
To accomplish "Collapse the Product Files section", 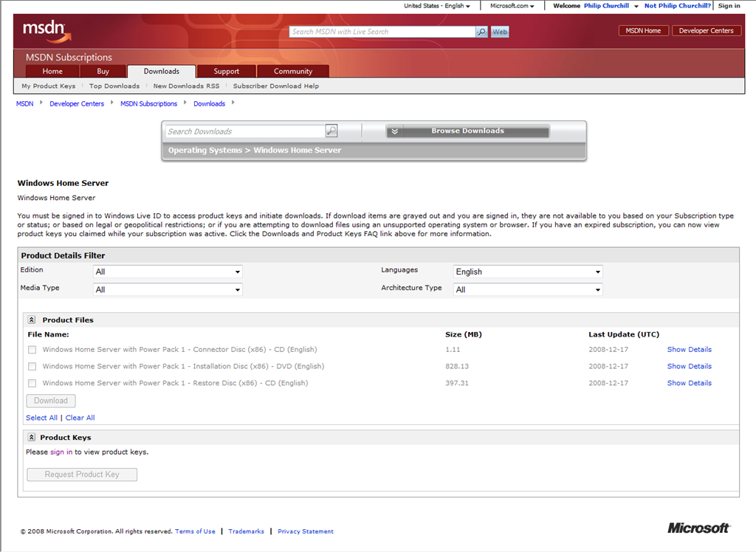I will coord(31,320).
